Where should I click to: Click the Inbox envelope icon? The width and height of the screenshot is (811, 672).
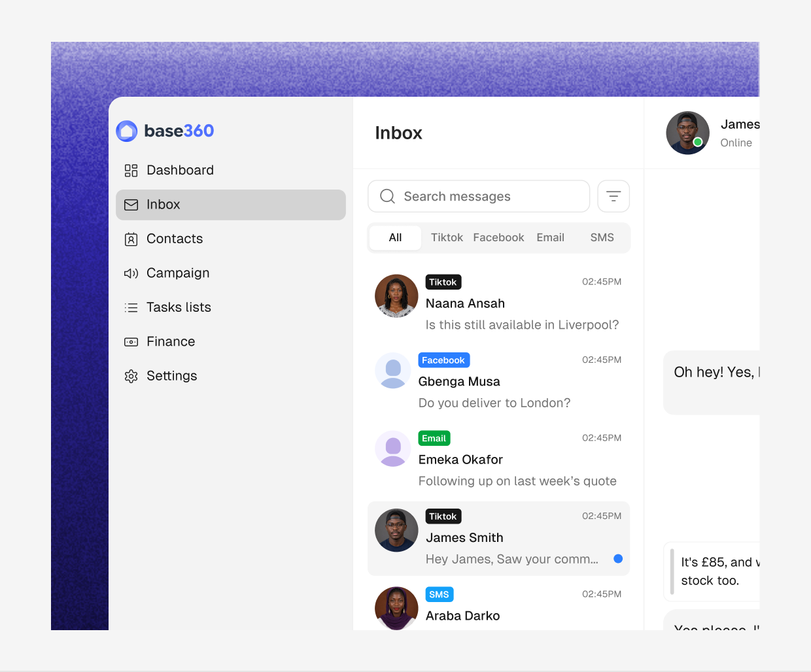tap(131, 205)
